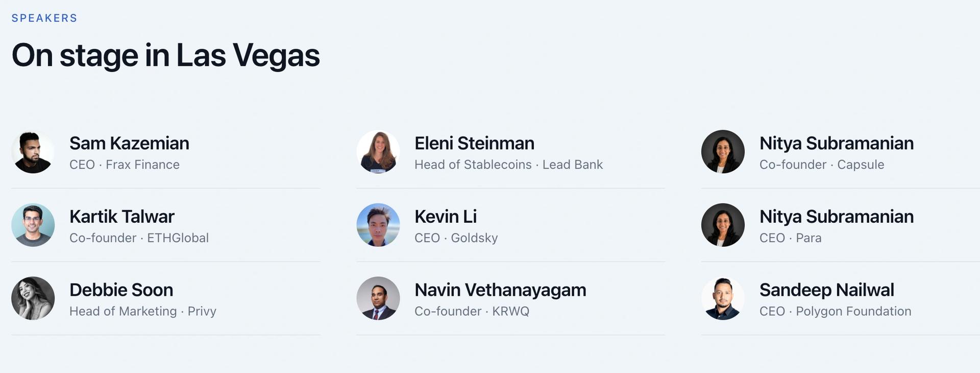980x373 pixels.
Task: Click the Sandeep Nailwal name
Action: click(x=827, y=290)
